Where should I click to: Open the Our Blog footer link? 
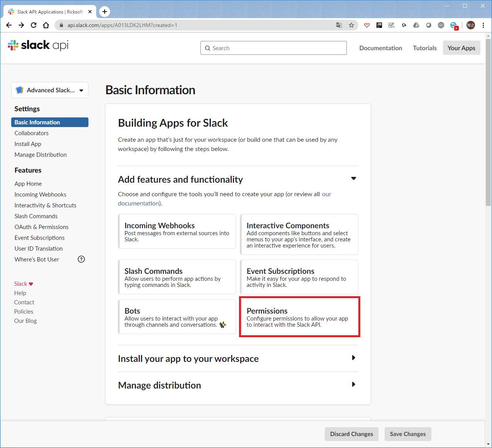[25, 321]
